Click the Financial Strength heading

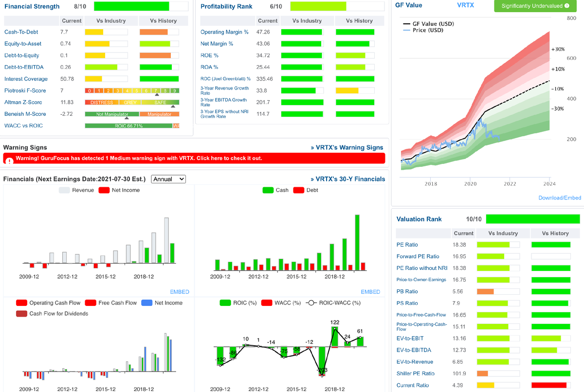click(x=32, y=6)
